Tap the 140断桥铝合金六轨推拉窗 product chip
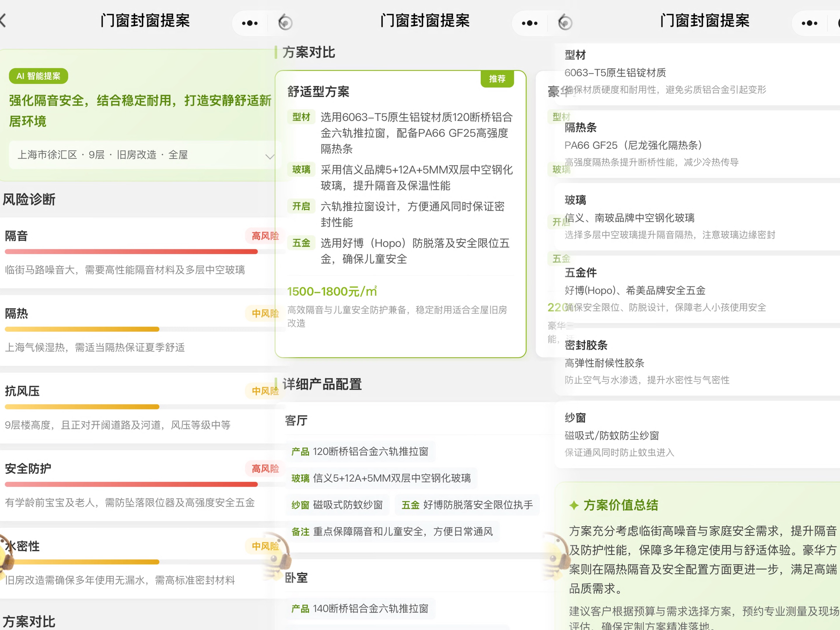 [360, 609]
